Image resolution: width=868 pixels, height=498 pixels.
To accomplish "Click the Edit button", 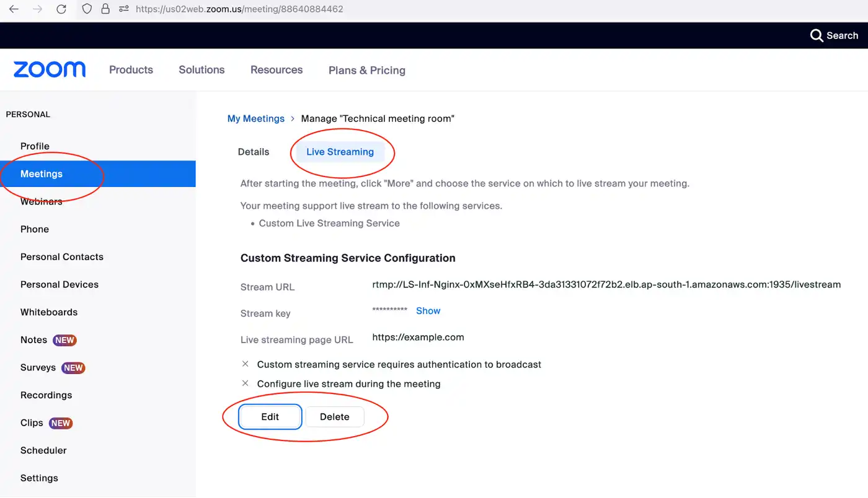I will (x=270, y=417).
